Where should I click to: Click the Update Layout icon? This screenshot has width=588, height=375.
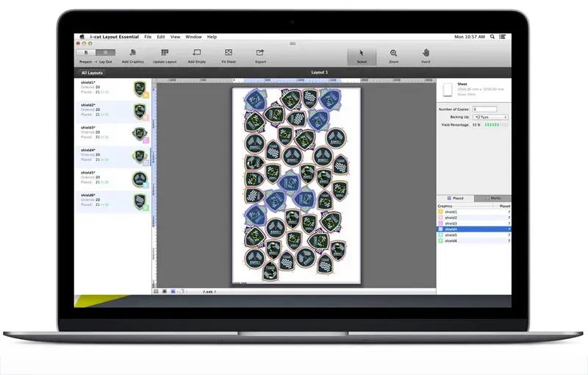[165, 53]
